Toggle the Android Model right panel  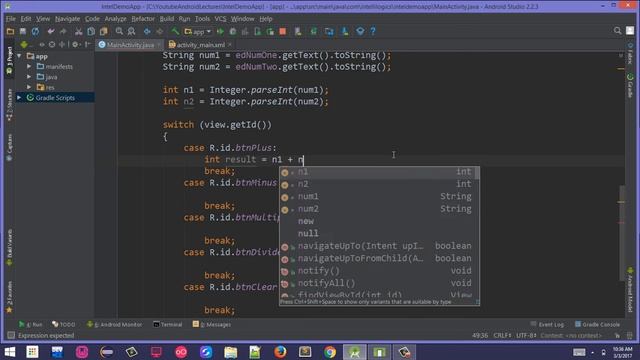coord(630,290)
